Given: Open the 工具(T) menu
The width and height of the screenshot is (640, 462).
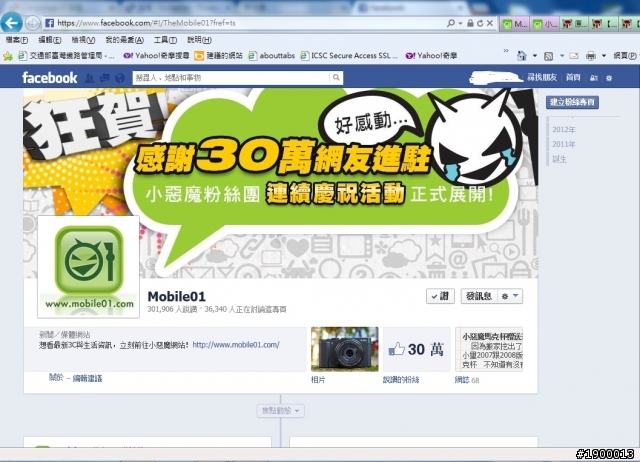Looking at the screenshot, I should 165,40.
